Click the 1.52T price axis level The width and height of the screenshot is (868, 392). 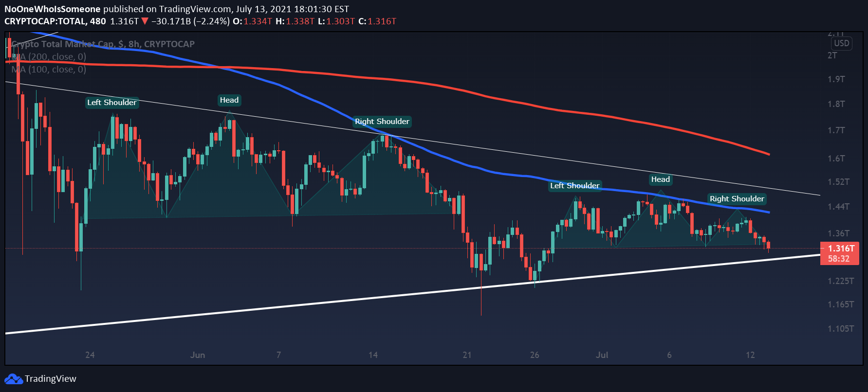pyautogui.click(x=838, y=182)
